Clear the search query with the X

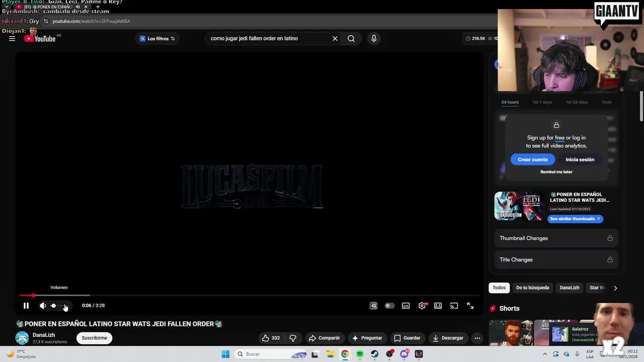point(335,38)
